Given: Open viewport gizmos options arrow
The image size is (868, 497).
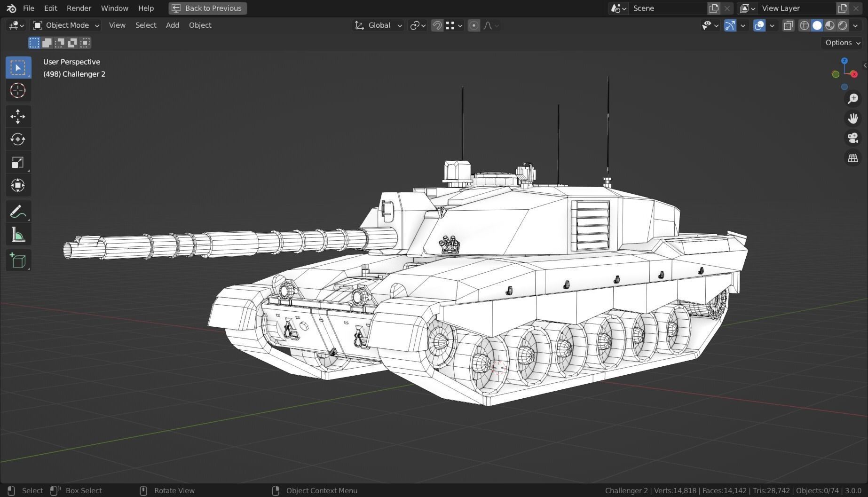Looking at the screenshot, I should point(743,25).
